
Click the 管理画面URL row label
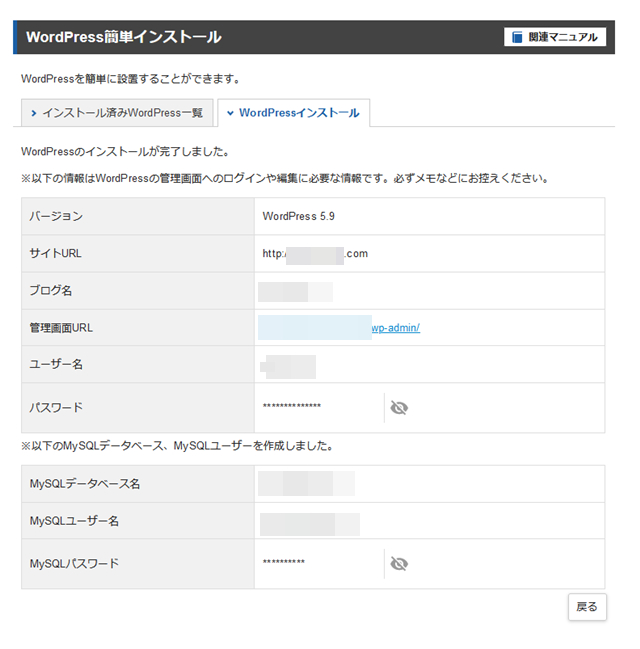tap(61, 328)
